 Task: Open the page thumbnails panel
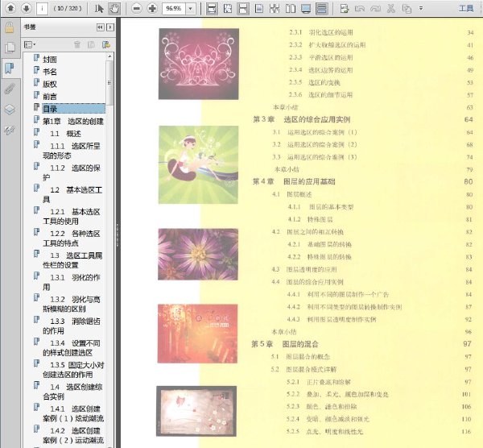pos(10,48)
